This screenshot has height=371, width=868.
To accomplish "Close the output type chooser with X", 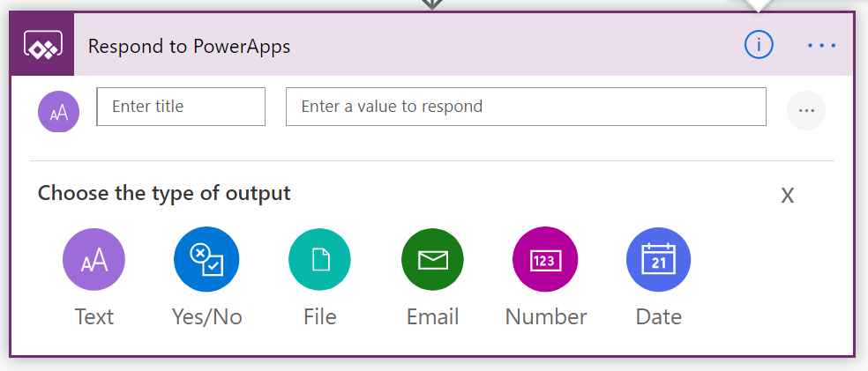I will point(787,195).
